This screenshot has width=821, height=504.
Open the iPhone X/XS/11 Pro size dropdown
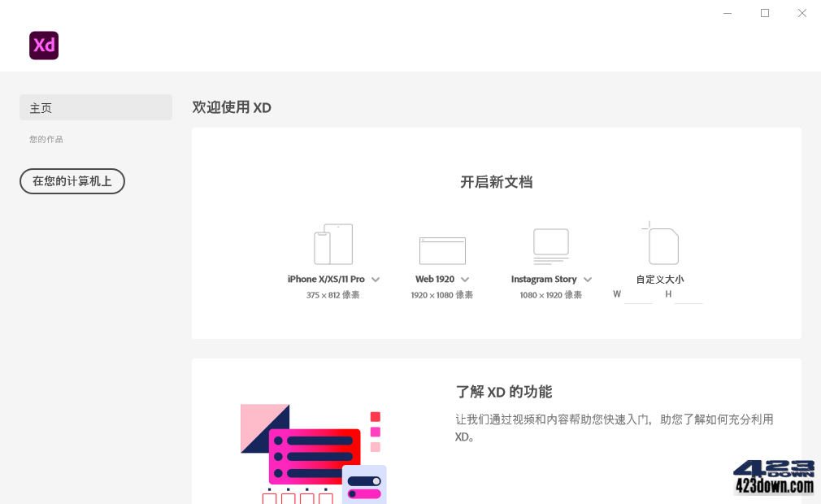click(376, 279)
